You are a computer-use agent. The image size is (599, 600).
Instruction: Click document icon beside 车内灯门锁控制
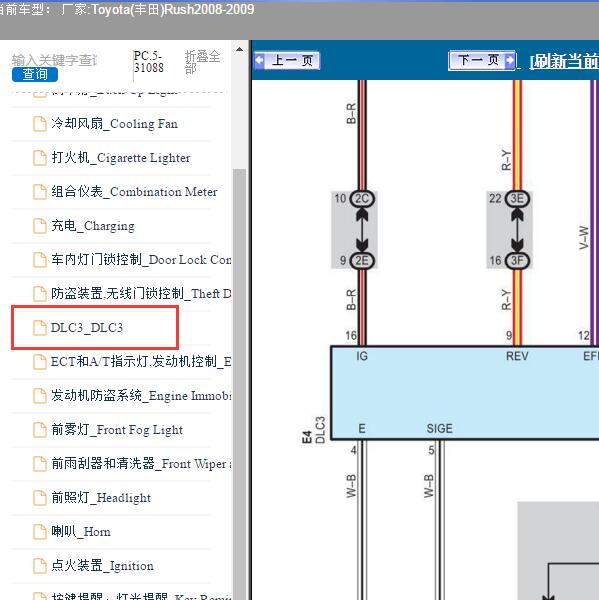40,260
